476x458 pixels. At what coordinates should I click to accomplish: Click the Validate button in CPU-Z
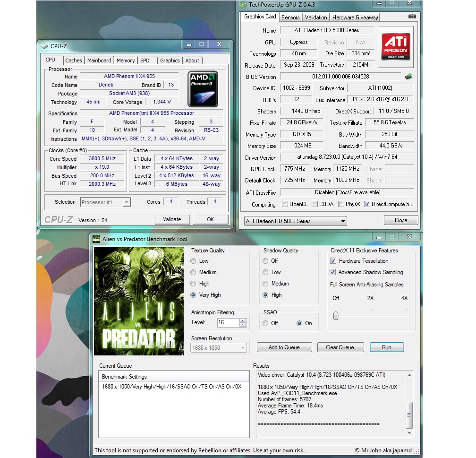click(172, 219)
